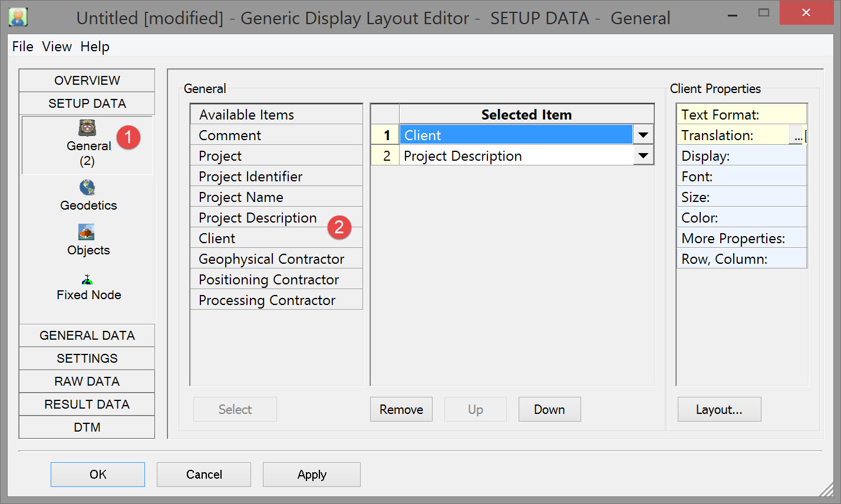Click the application icon in title bar
The height and width of the screenshot is (504, 841).
click(x=18, y=17)
